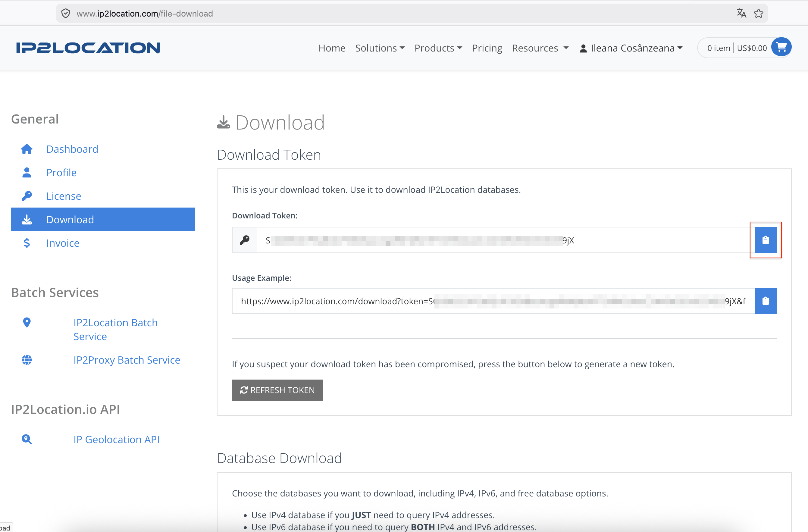This screenshot has height=532, width=808.
Task: Open the IP2Location Batch Service link
Action: pos(115,329)
